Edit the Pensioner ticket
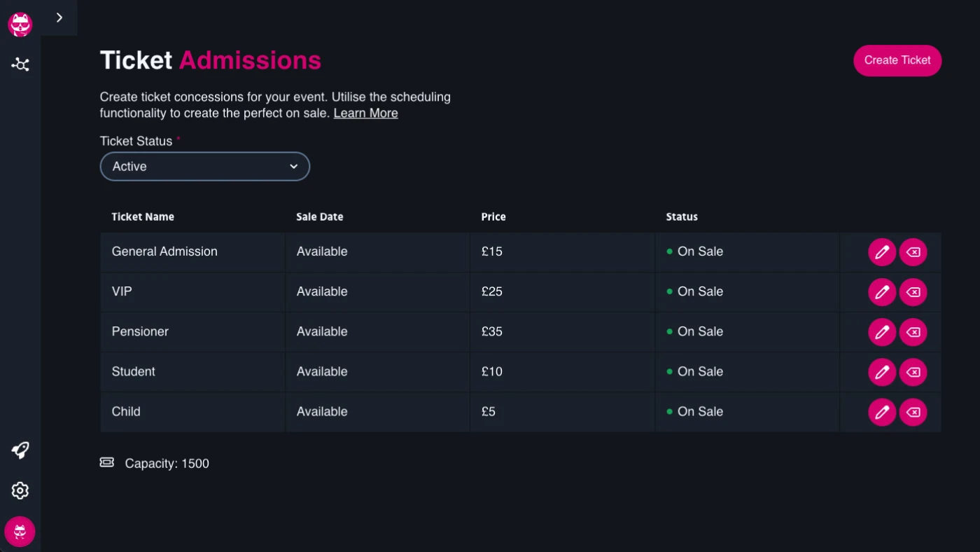Viewport: 980px width, 552px height. (x=881, y=332)
